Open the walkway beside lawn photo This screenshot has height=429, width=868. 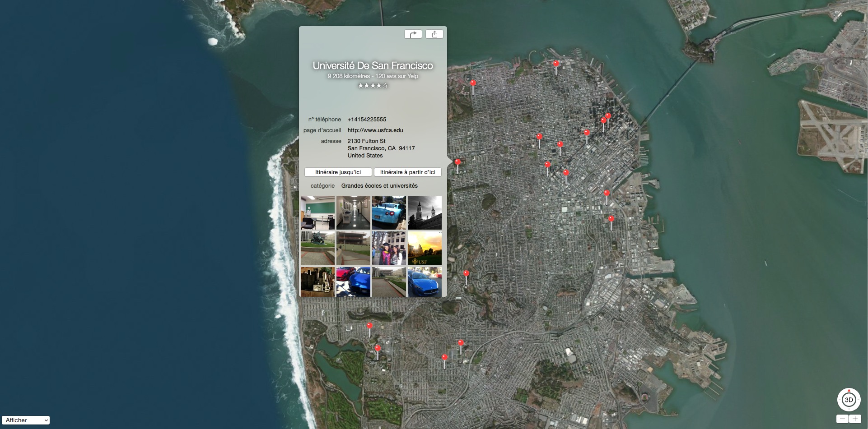[x=389, y=282]
